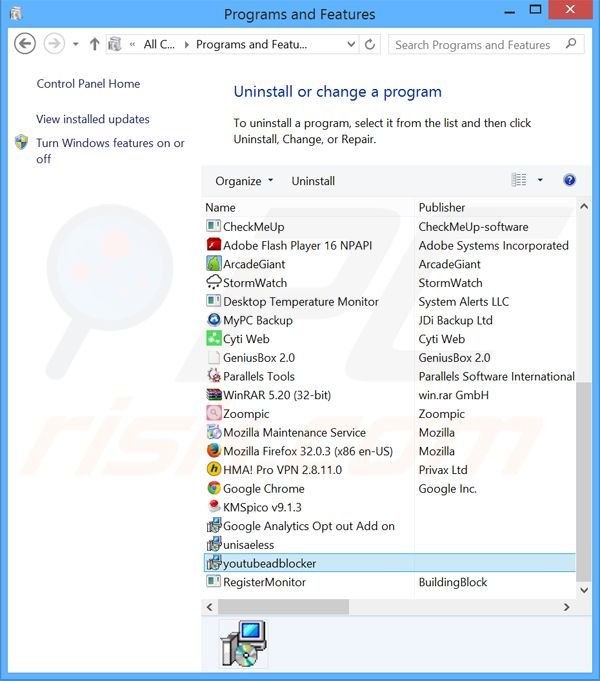Click the MyPC Backup icon
The image size is (600, 681).
(213, 320)
